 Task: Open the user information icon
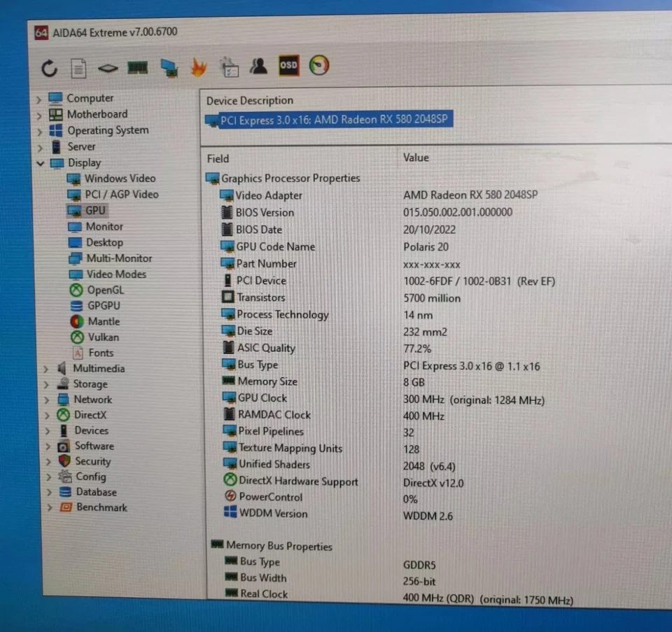click(x=258, y=65)
